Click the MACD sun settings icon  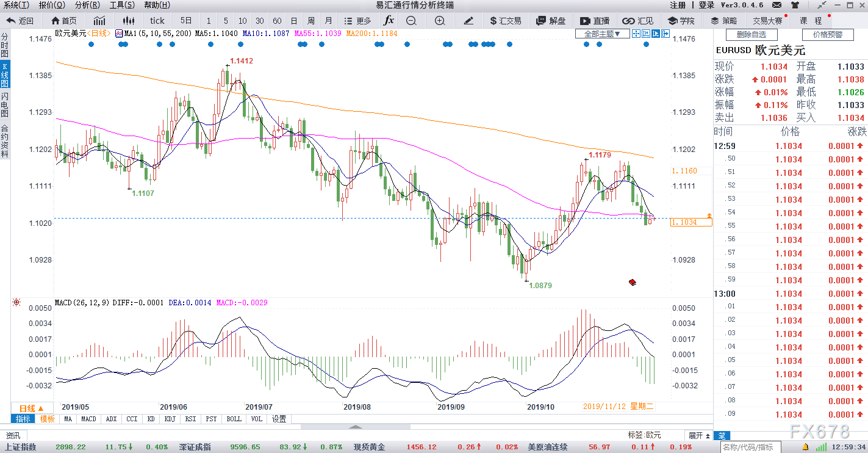click(16, 302)
